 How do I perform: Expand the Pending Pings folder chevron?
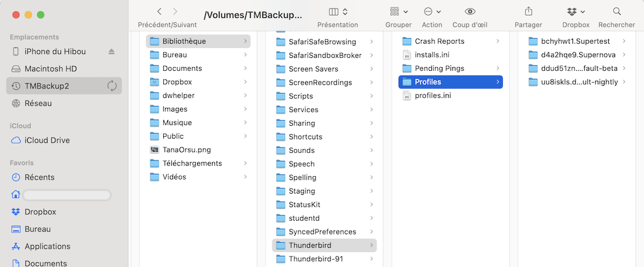497,68
